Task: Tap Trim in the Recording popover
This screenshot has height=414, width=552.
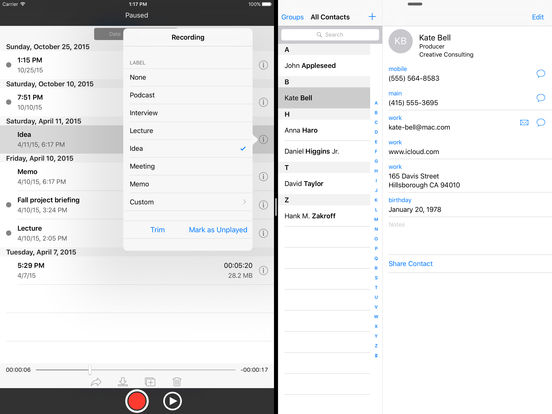Action: [x=157, y=230]
